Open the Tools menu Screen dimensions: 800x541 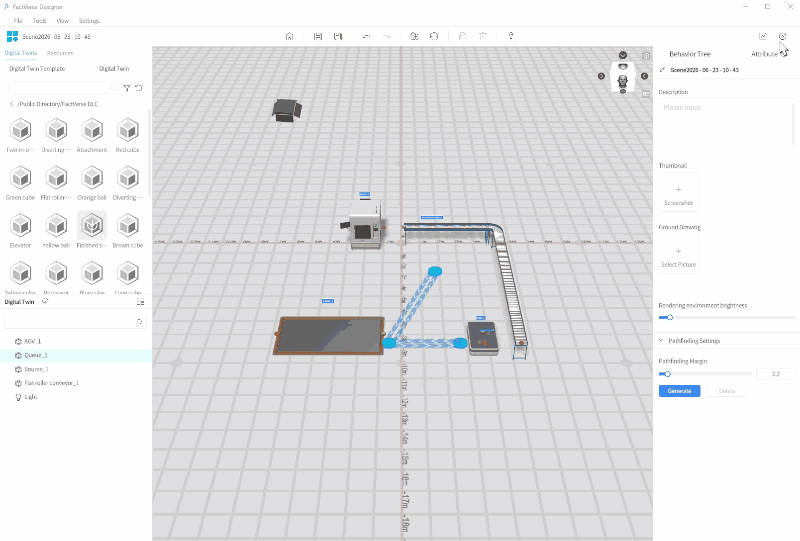click(x=39, y=21)
